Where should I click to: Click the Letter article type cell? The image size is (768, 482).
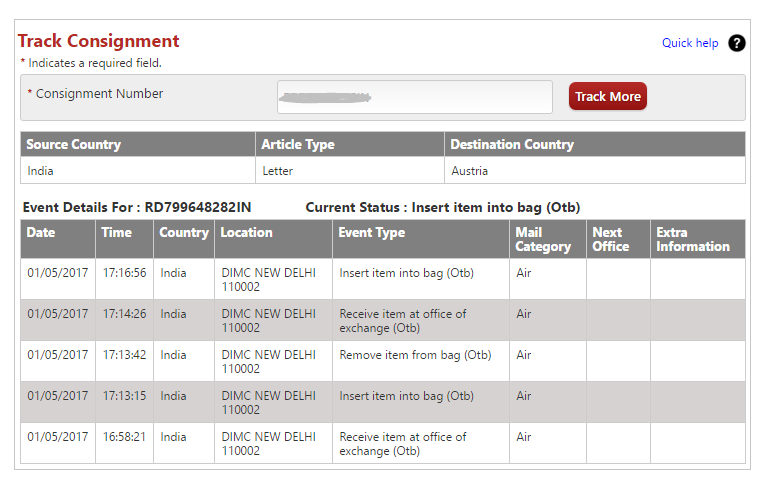tap(277, 171)
